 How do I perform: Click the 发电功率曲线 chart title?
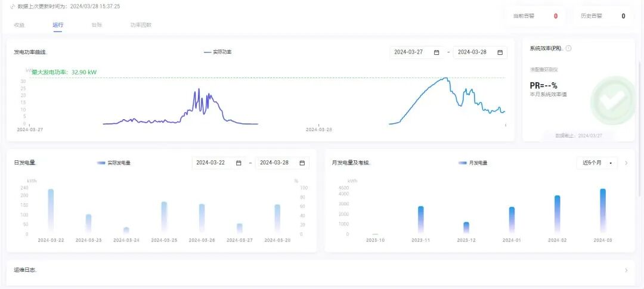pos(31,52)
